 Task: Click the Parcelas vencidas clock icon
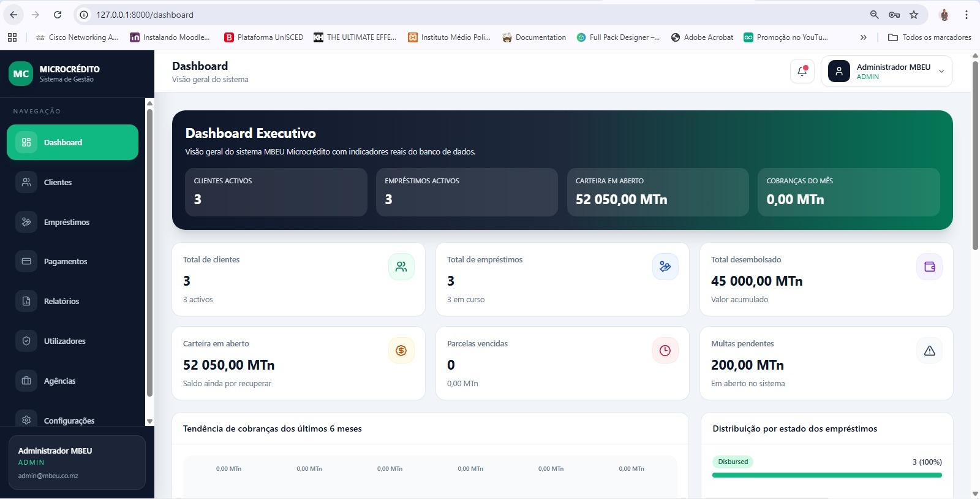point(665,351)
